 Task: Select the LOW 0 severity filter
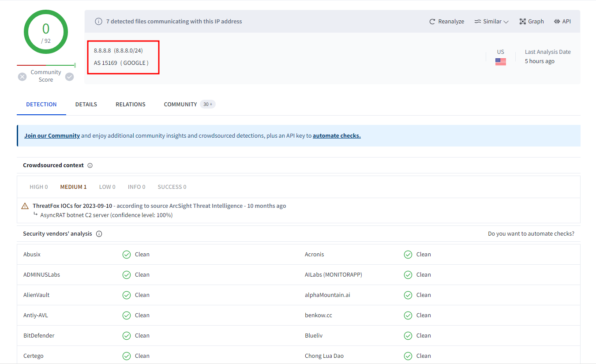coord(107,187)
